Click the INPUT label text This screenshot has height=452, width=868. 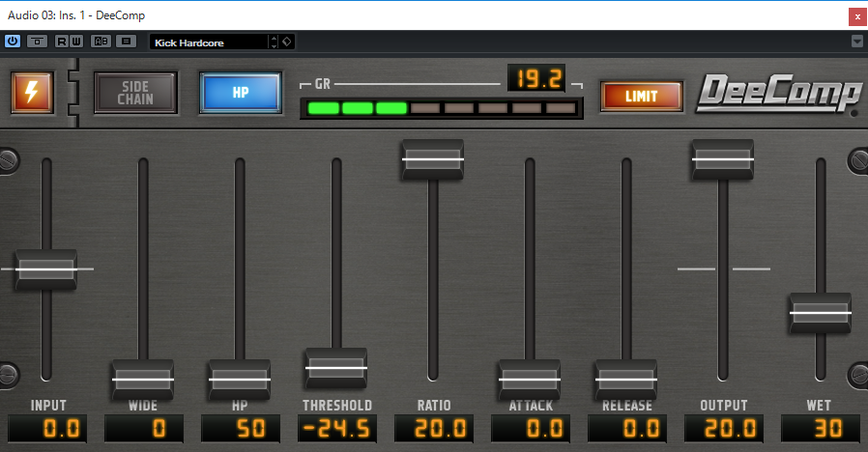[x=48, y=406]
